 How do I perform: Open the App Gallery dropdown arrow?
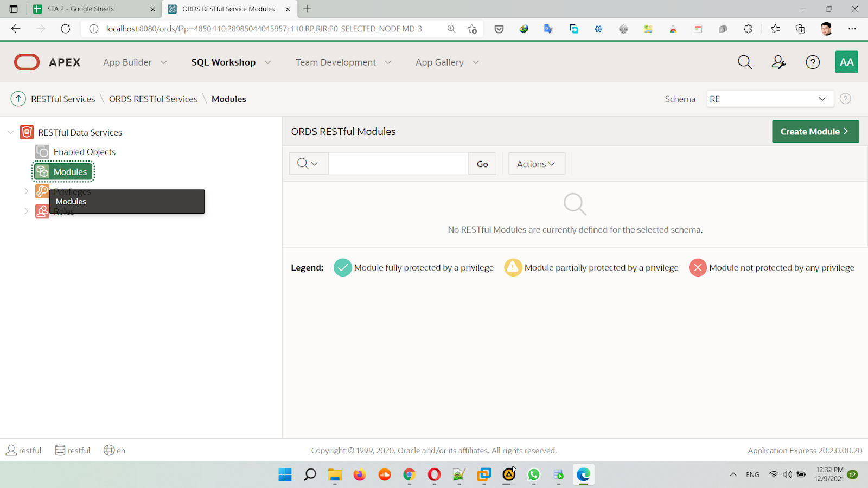[x=476, y=62]
